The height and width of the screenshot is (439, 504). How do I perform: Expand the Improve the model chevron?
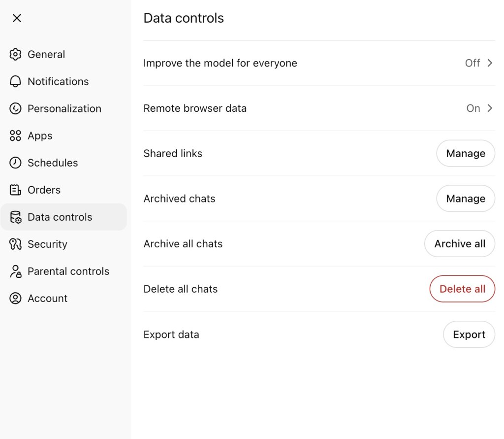click(x=490, y=63)
